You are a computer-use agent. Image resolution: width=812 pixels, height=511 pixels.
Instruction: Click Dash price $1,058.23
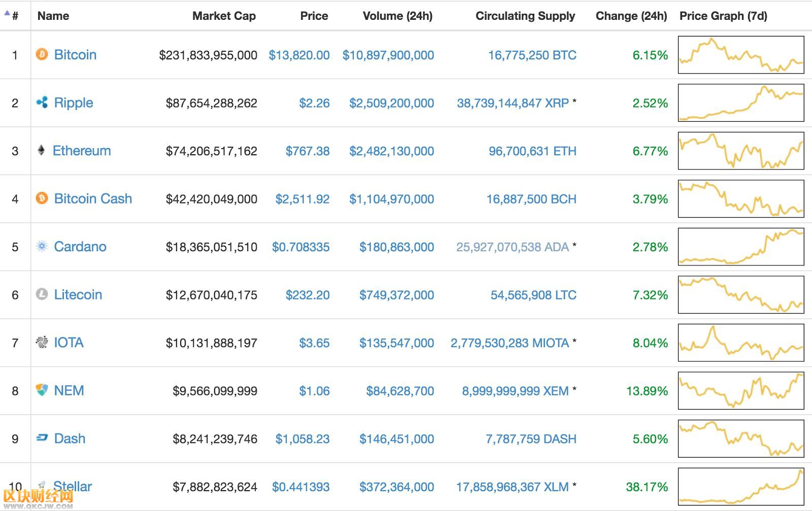point(302,439)
